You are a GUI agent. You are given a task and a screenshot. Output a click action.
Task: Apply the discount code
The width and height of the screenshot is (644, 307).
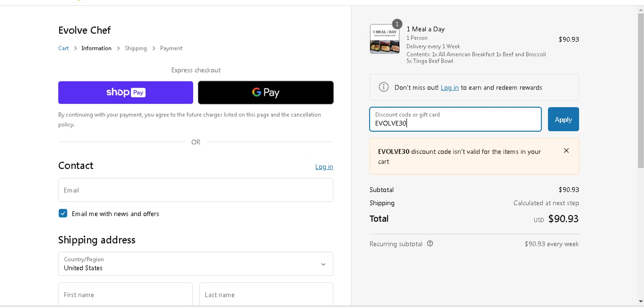pyautogui.click(x=563, y=119)
